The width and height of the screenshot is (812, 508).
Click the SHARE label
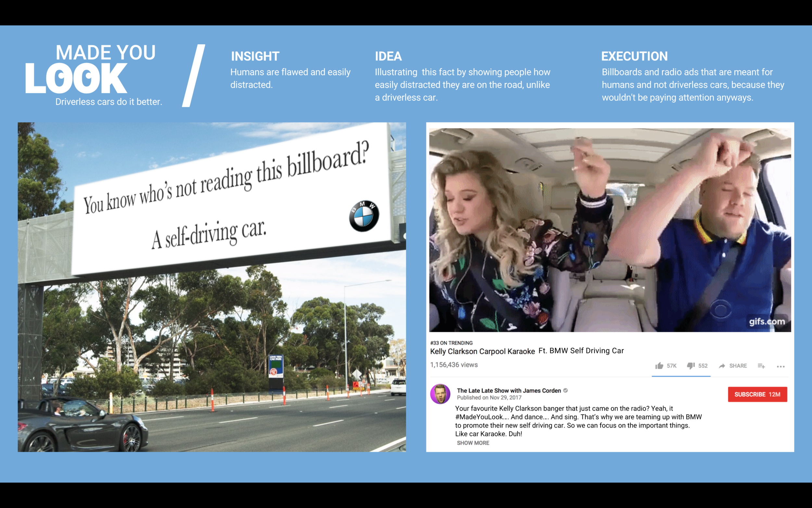pos(738,366)
